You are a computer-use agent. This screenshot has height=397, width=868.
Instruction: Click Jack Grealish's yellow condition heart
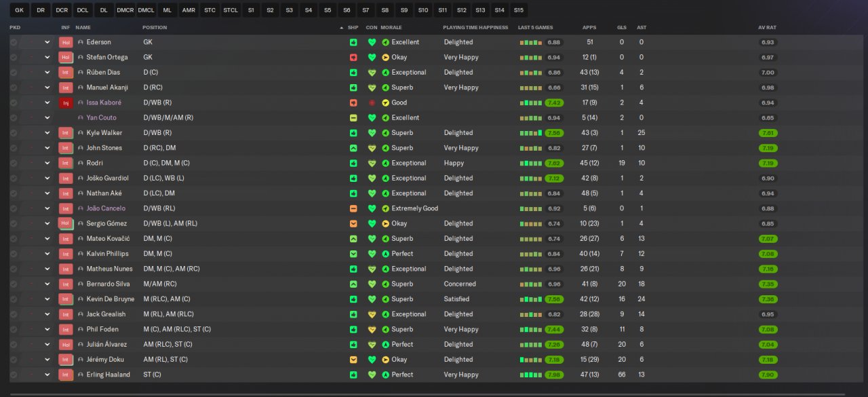(x=372, y=314)
